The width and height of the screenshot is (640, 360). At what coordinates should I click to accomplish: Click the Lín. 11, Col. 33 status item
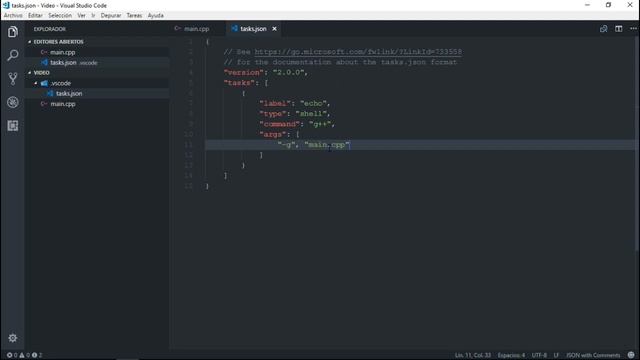coord(473,355)
